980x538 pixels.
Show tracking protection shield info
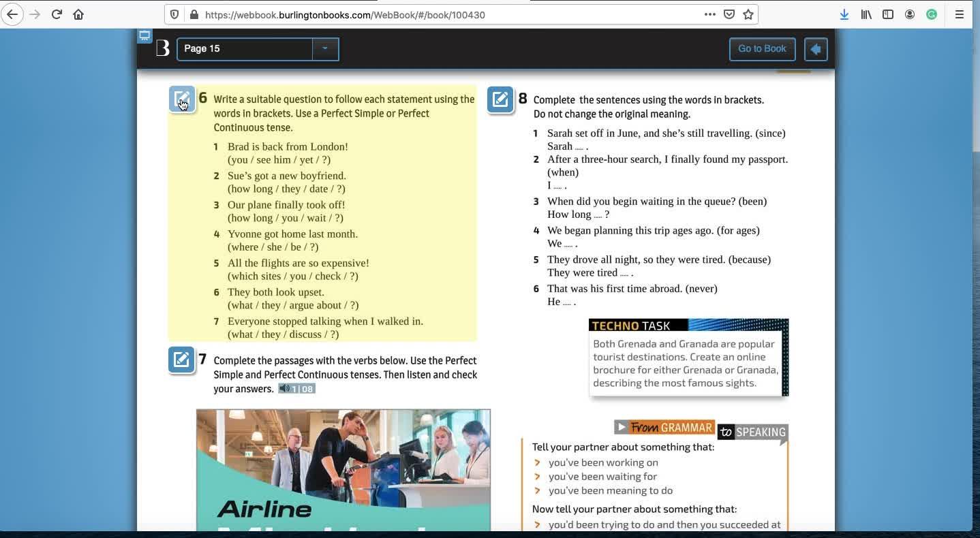click(174, 14)
